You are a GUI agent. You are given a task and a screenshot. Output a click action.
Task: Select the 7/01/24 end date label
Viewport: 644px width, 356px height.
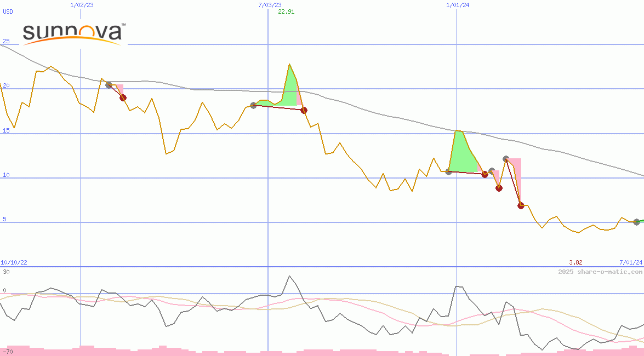[x=631, y=262]
